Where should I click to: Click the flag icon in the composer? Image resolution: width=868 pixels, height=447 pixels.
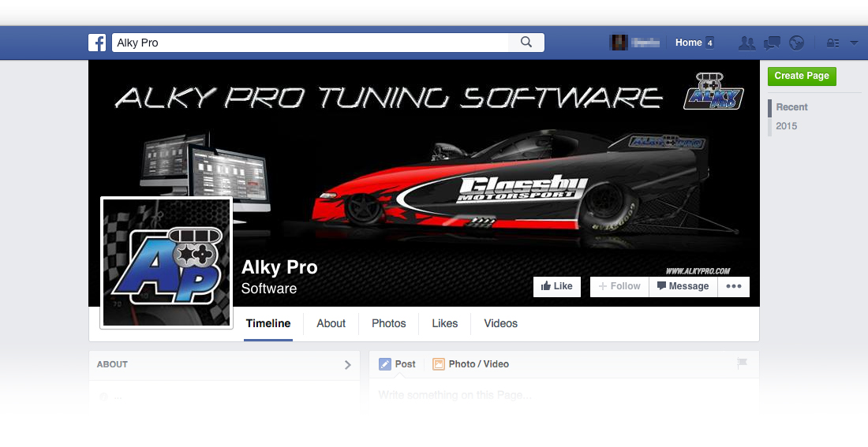click(x=742, y=363)
